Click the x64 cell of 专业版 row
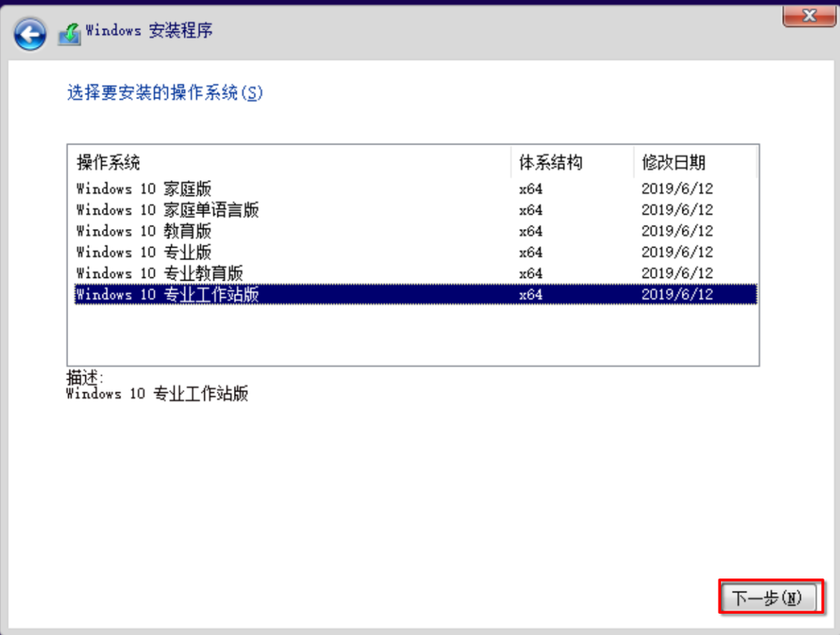 [531, 252]
